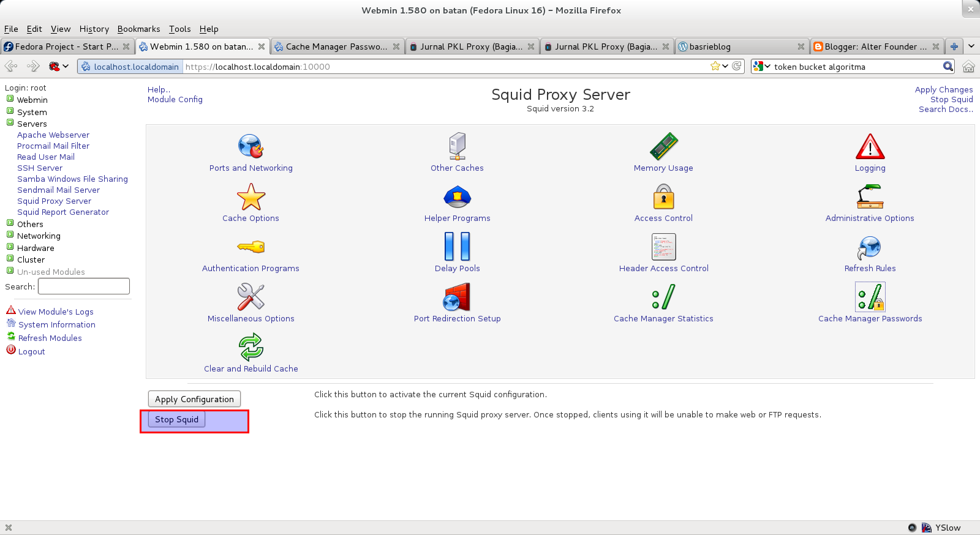This screenshot has height=535, width=980.
Task: Open the Administrative Options desk lamp icon
Action: point(870,196)
